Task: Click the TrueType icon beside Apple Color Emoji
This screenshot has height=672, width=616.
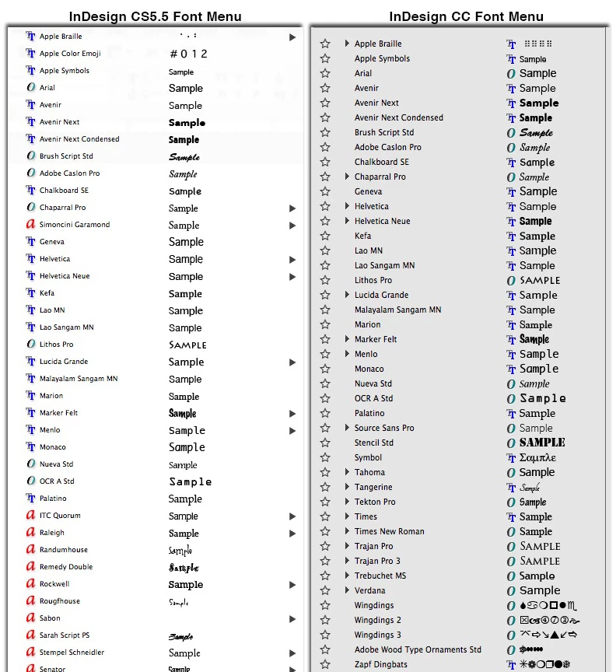Action: [x=30, y=53]
